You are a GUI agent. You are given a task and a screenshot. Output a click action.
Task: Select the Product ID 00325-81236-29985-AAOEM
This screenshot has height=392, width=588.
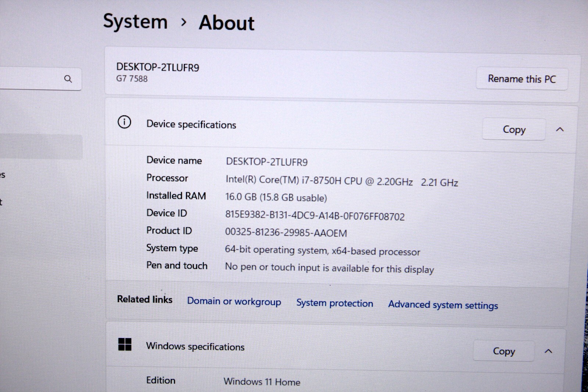coord(286,233)
